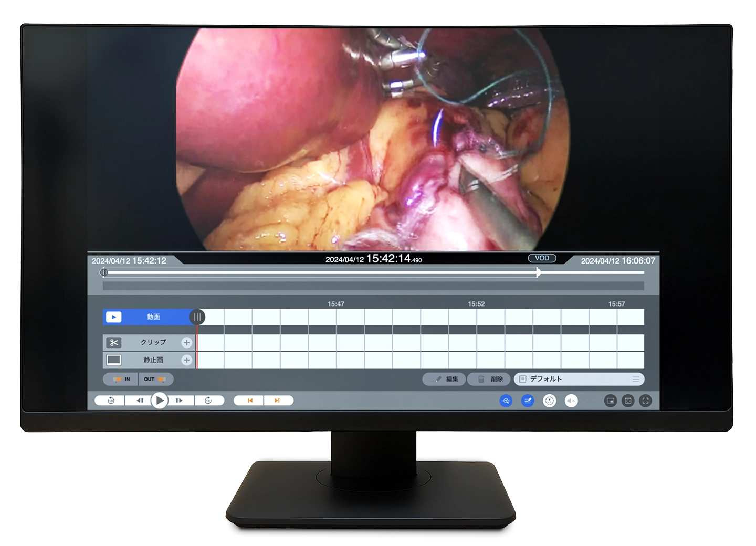Click the VOD mode label
756x546 pixels.
(x=542, y=258)
